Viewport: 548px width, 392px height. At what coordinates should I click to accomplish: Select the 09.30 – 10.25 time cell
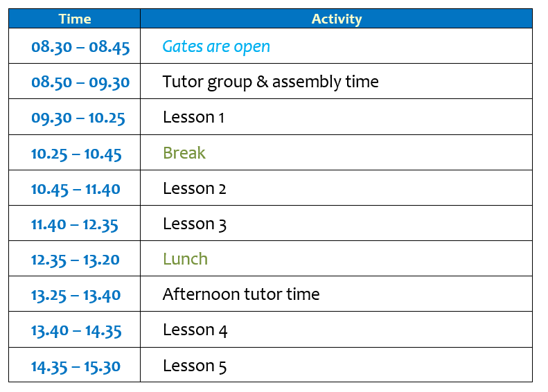click(x=78, y=118)
